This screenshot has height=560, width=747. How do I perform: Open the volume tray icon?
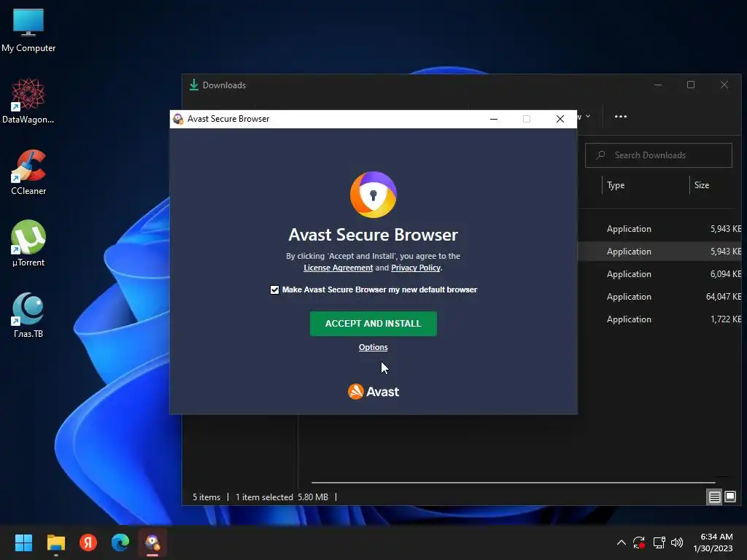coord(677,542)
